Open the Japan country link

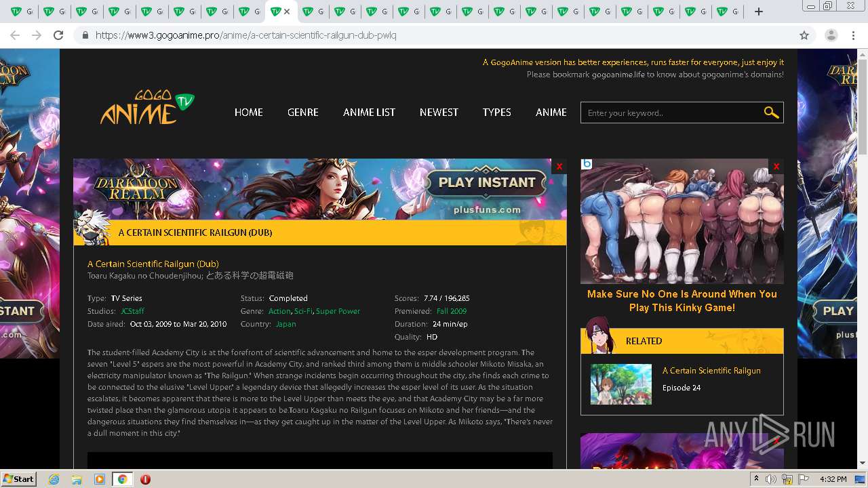285,324
